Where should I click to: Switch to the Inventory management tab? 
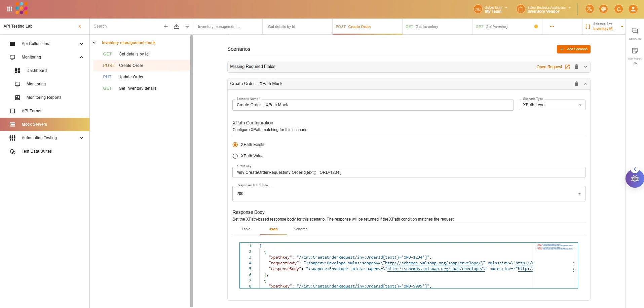point(228,27)
